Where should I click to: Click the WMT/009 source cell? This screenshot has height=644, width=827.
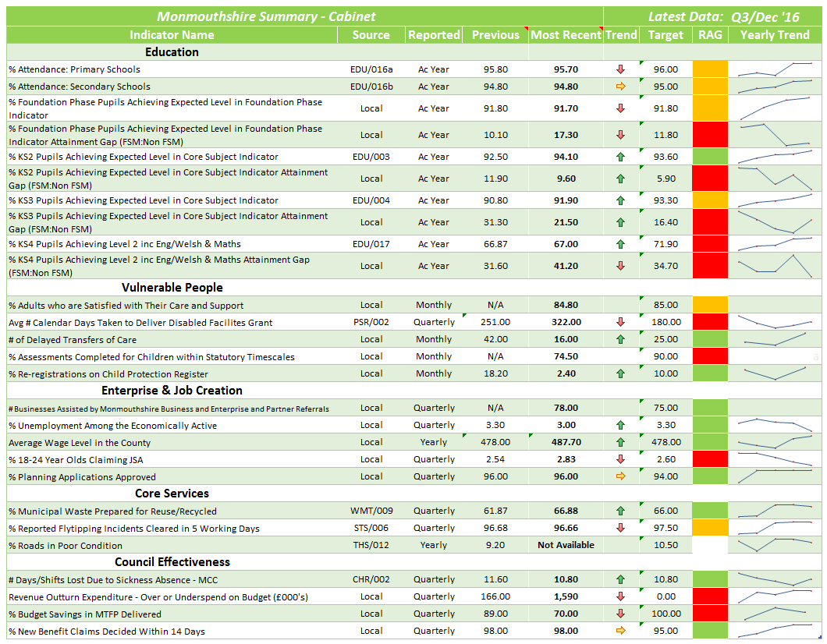pos(371,511)
